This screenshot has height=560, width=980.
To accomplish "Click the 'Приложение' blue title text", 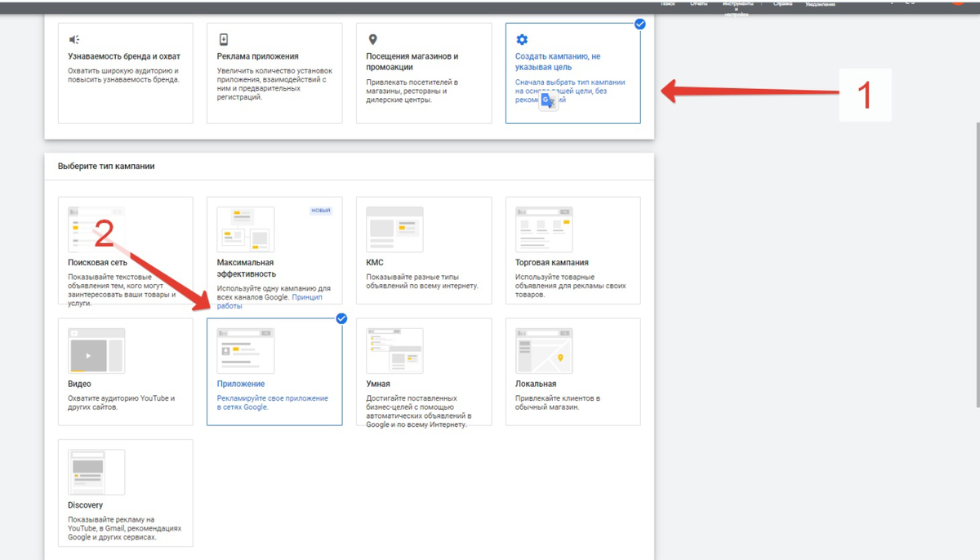I will 241,384.
